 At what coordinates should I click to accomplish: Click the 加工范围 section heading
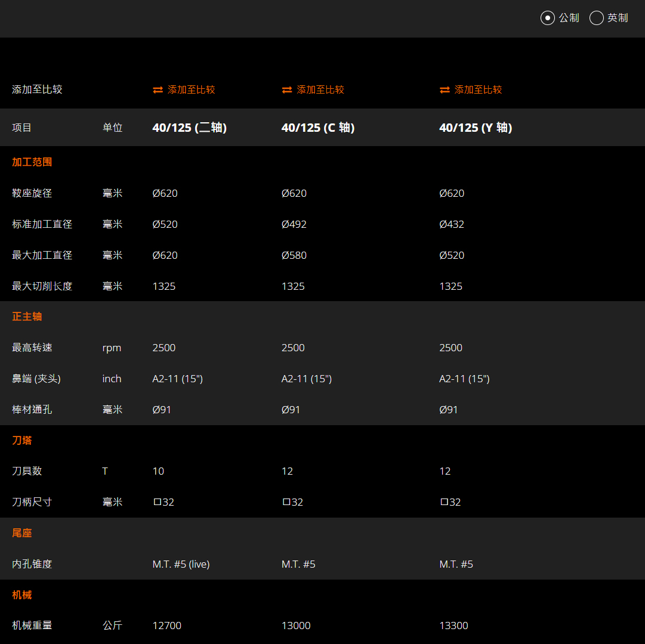pos(32,162)
